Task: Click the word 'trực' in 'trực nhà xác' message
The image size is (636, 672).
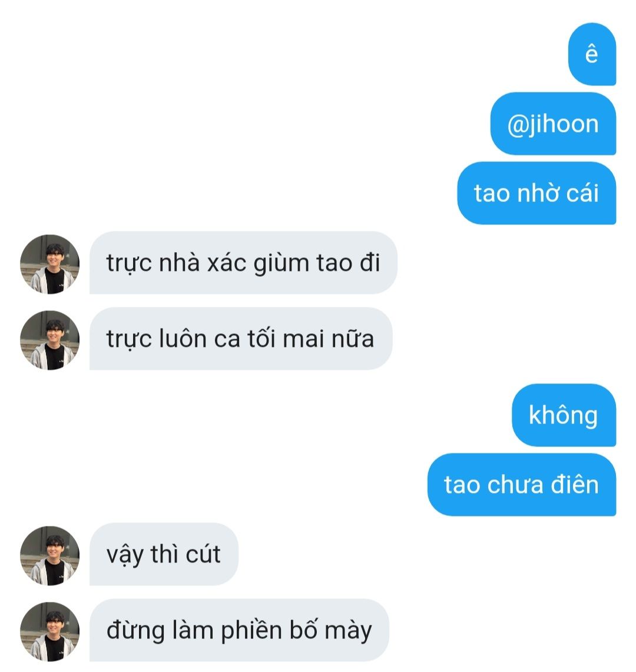Action: click(x=129, y=263)
